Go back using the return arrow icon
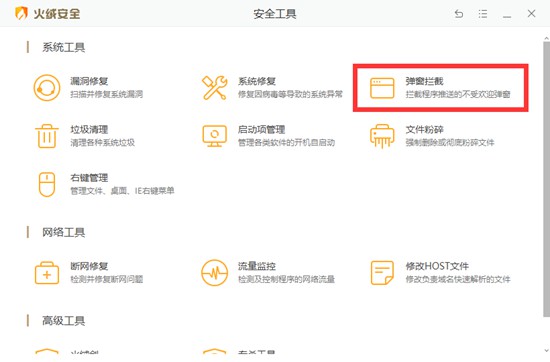Screen dimensions: 550x362 (x=459, y=14)
